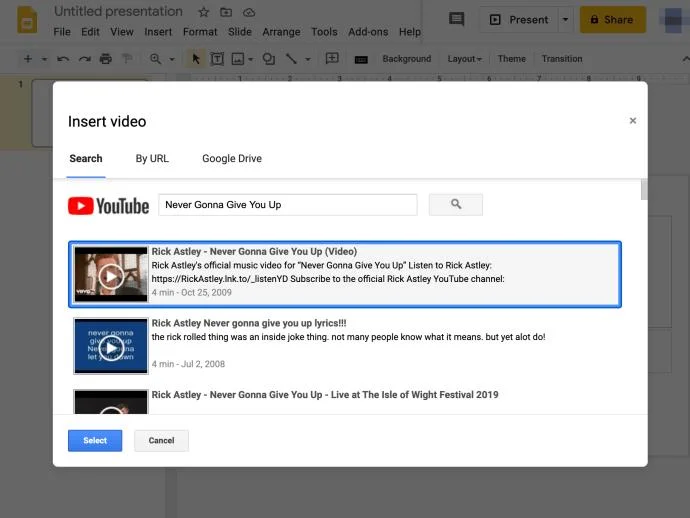690x518 pixels.
Task: Close the Insert video dialog
Action: 632,121
